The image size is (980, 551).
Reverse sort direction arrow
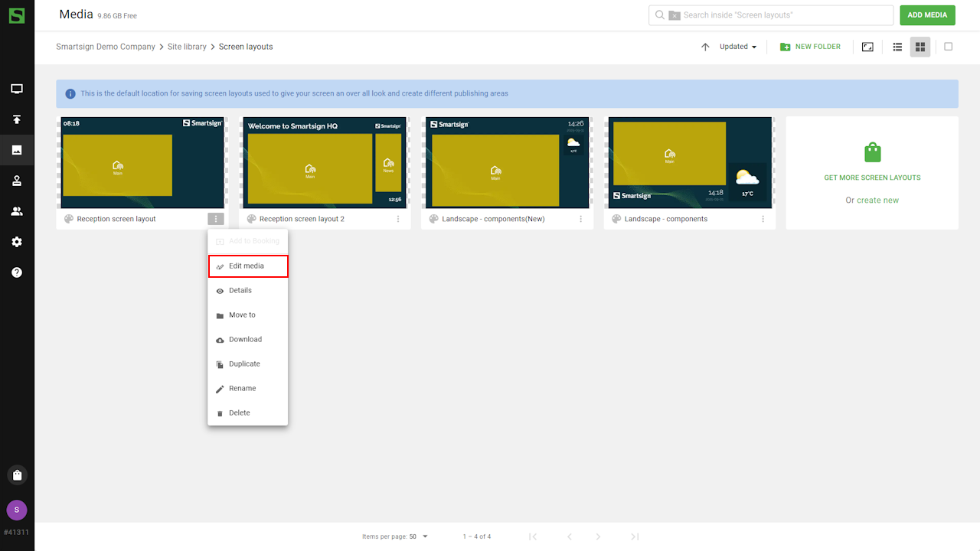point(705,47)
